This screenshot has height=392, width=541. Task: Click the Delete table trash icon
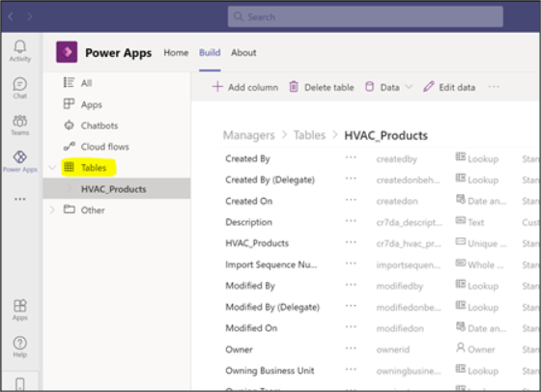coord(294,87)
